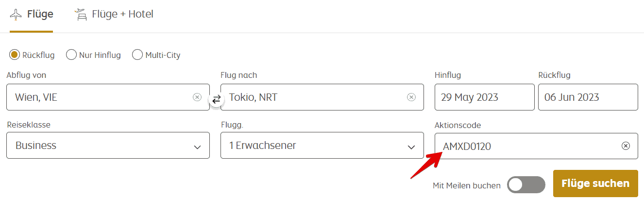Open the Rückflug date 06 Jun 2023
The image size is (644, 202).
(588, 97)
